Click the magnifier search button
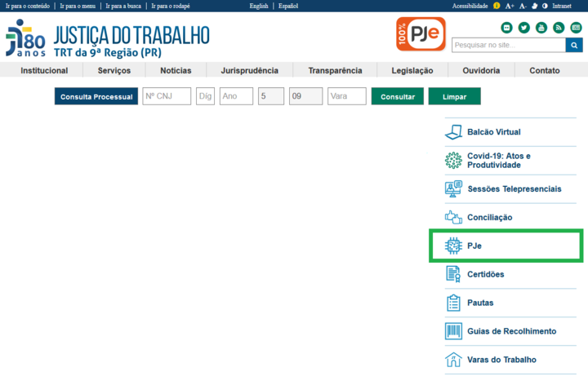This screenshot has height=385, width=588. click(574, 46)
